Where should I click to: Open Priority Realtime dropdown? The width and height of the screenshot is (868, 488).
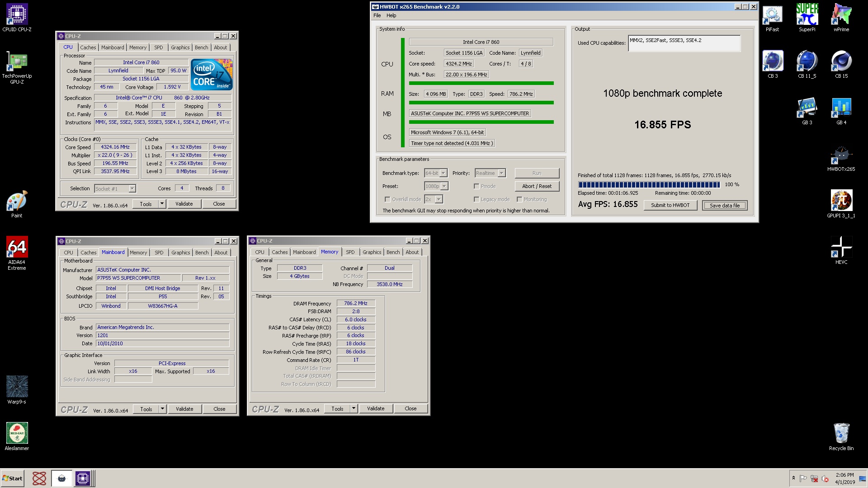coord(501,173)
